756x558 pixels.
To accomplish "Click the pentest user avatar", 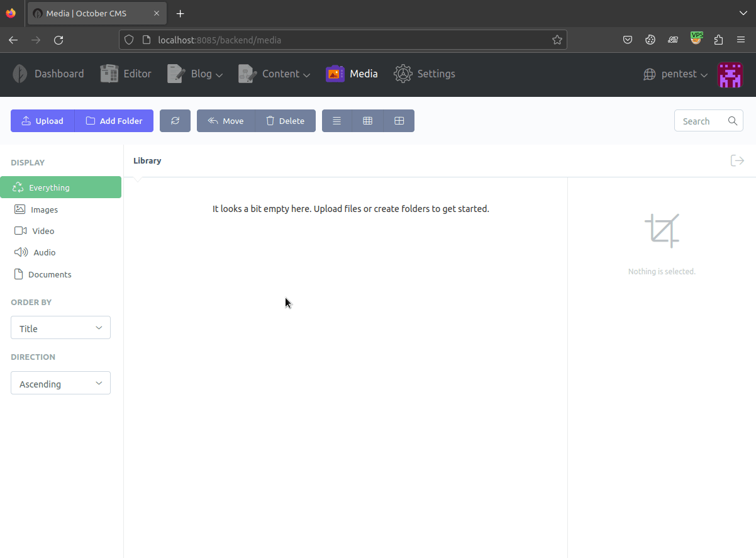I will click(730, 74).
